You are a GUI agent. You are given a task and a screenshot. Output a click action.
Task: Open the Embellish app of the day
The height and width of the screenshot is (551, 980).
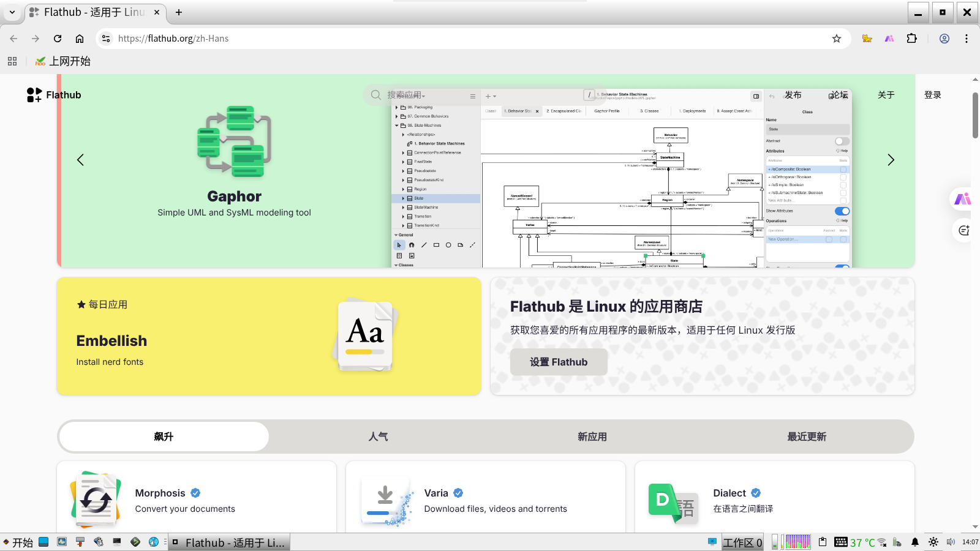tap(269, 336)
